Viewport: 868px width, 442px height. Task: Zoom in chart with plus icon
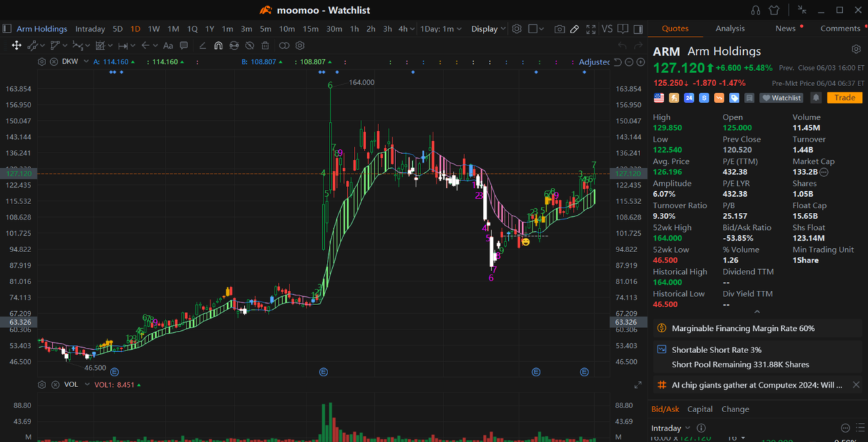click(641, 62)
